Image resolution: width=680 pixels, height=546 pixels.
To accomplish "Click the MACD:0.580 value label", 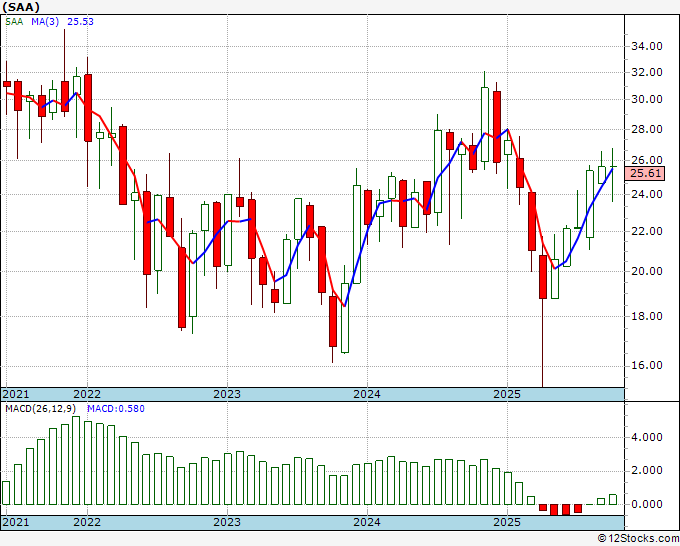I will coord(116,409).
